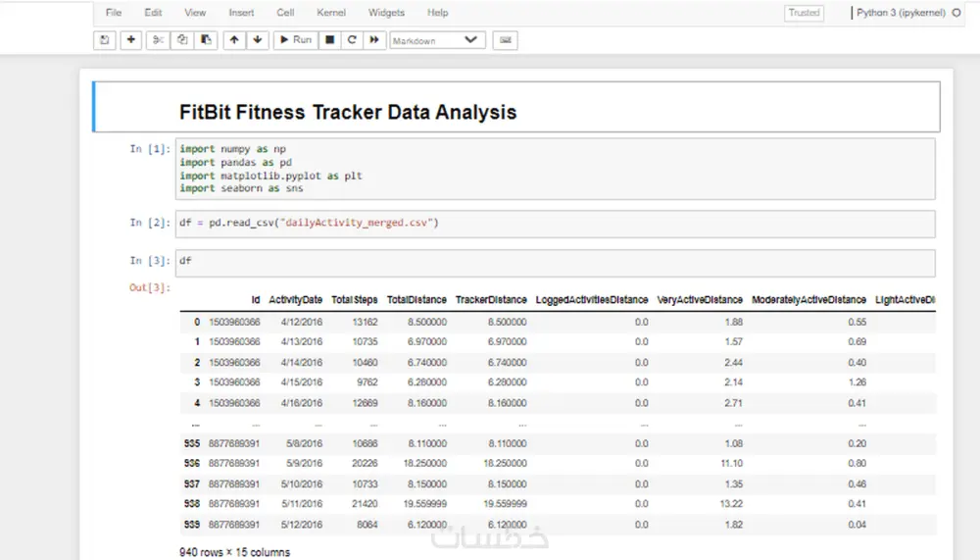Click the 13.22 VeryActiveDistance value

731,504
